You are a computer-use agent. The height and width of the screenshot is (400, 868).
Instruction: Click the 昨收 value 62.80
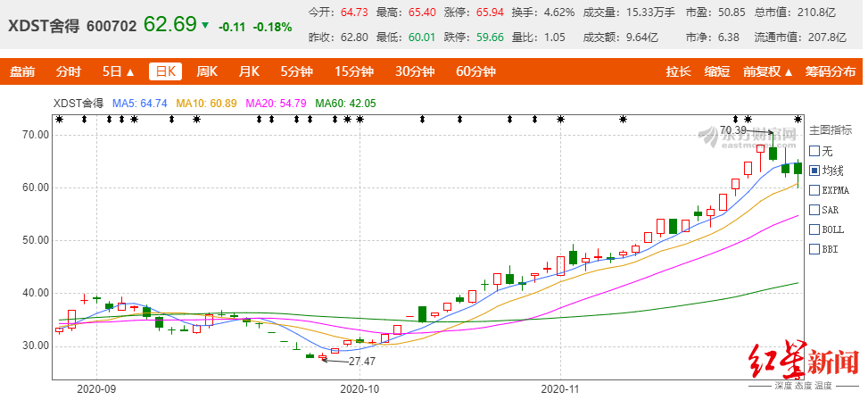[x=354, y=37]
